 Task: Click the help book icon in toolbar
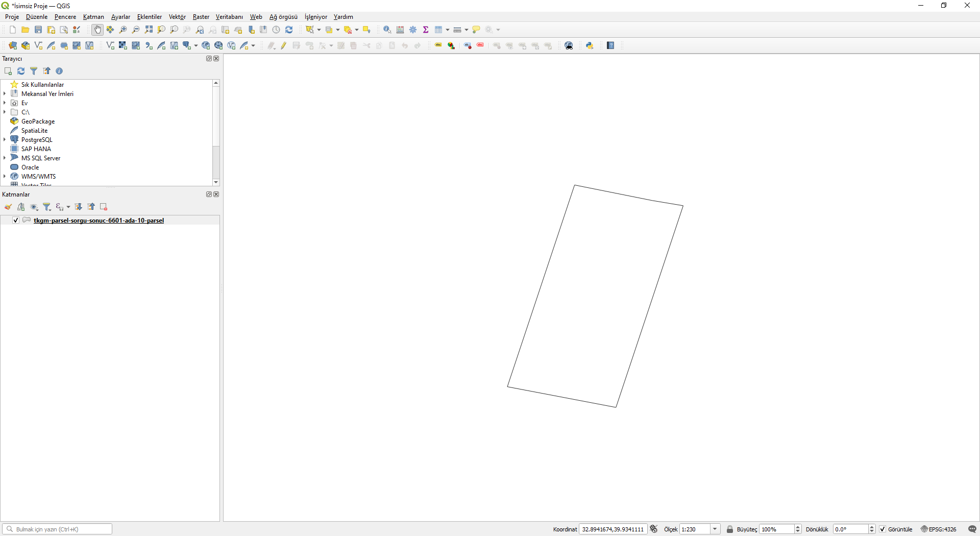(610, 45)
